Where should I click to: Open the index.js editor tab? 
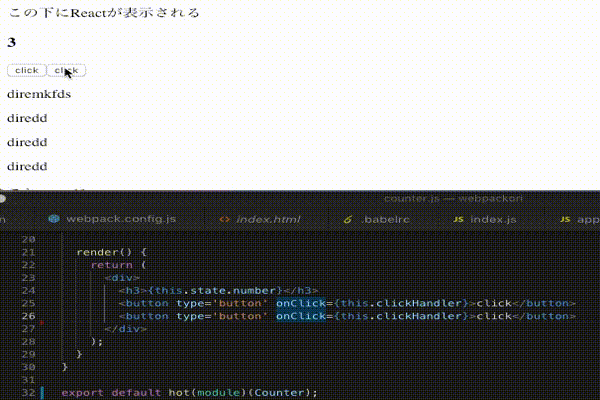tap(493, 219)
